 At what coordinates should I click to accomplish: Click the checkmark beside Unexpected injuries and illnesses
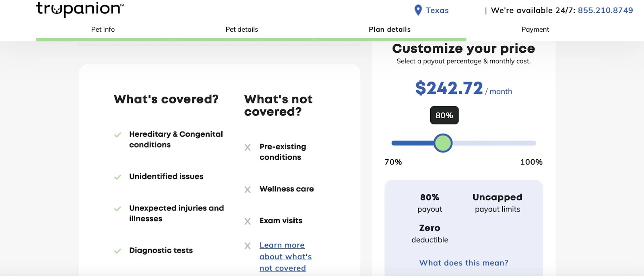[x=118, y=209]
